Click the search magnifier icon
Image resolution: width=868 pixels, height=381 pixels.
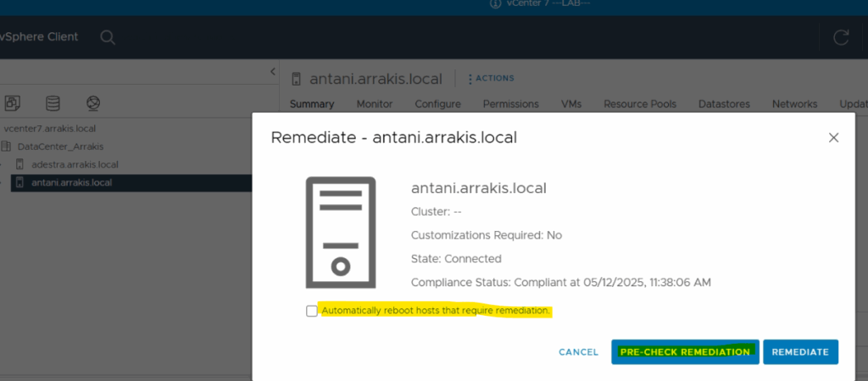(x=108, y=37)
